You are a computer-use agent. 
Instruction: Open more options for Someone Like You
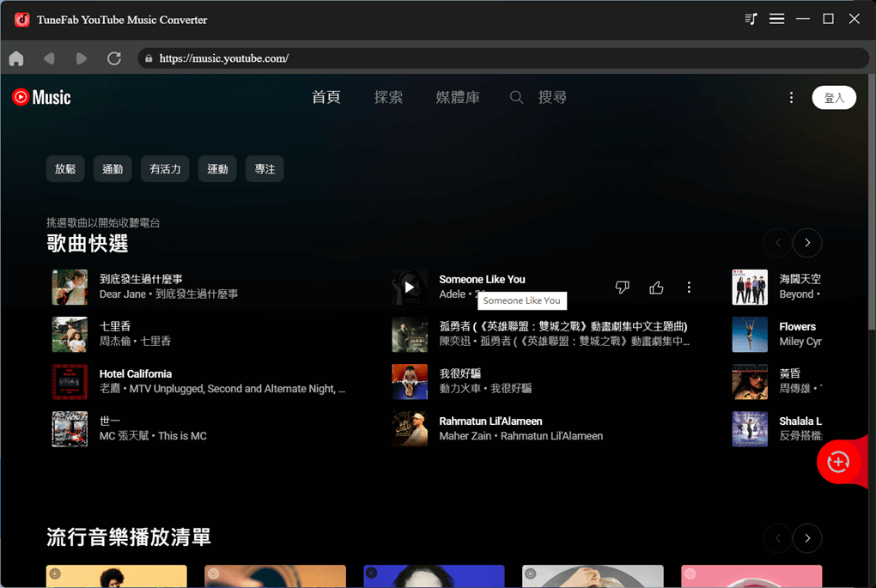pyautogui.click(x=689, y=287)
